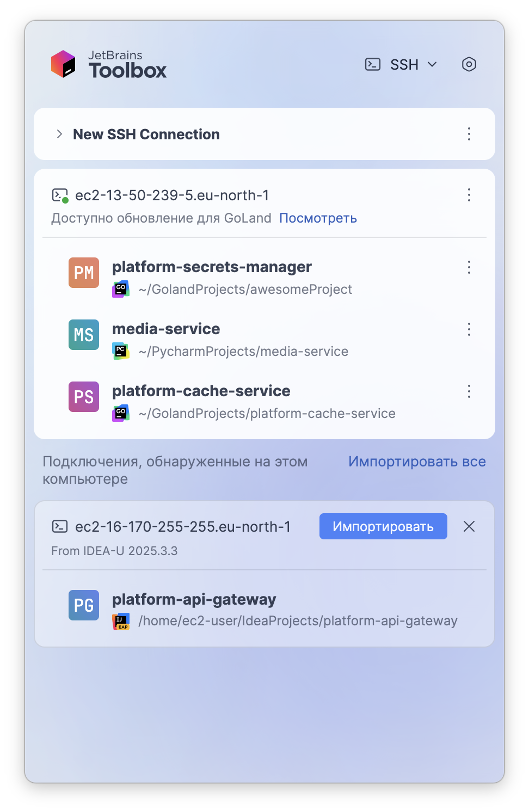Click the ec2-13-50-239-5.eu-north-1 host name

click(x=172, y=195)
